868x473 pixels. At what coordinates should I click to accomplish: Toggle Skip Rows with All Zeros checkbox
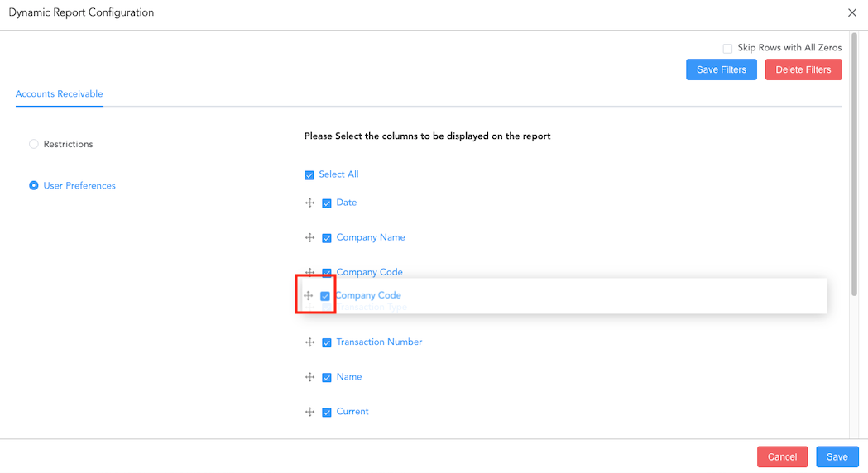[727, 48]
